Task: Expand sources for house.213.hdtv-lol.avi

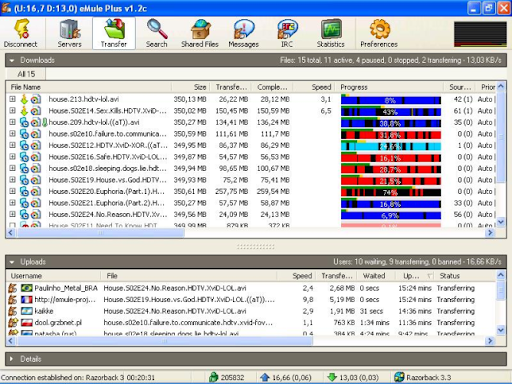Action: point(12,99)
